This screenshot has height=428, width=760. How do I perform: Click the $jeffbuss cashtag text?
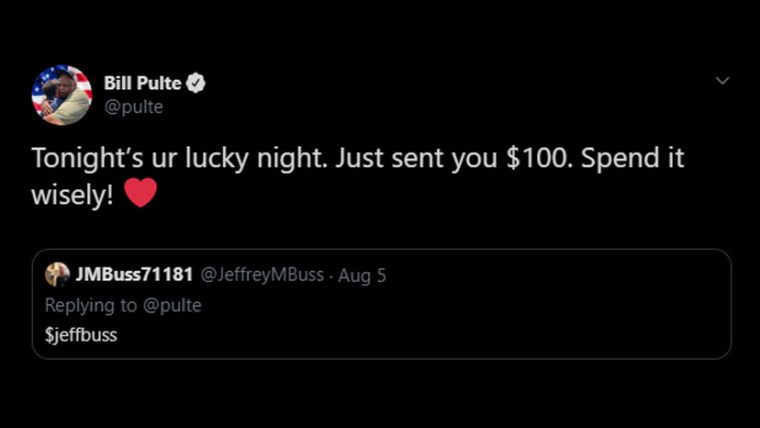pyautogui.click(x=82, y=335)
